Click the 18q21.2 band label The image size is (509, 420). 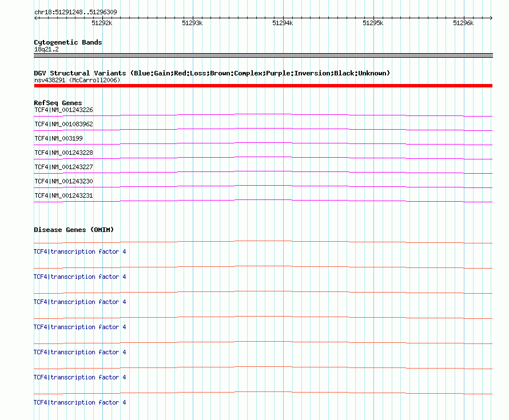coord(46,49)
